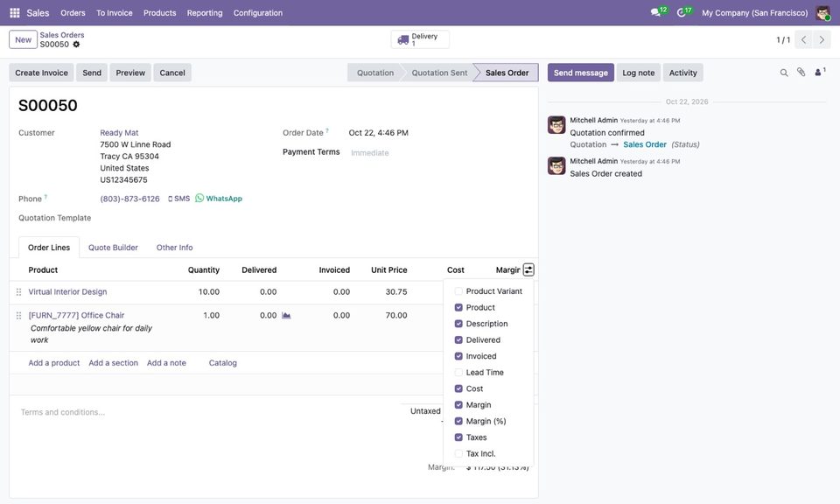Image resolution: width=840 pixels, height=504 pixels.
Task: Search chatter messages with magnifier icon
Action: tap(784, 73)
